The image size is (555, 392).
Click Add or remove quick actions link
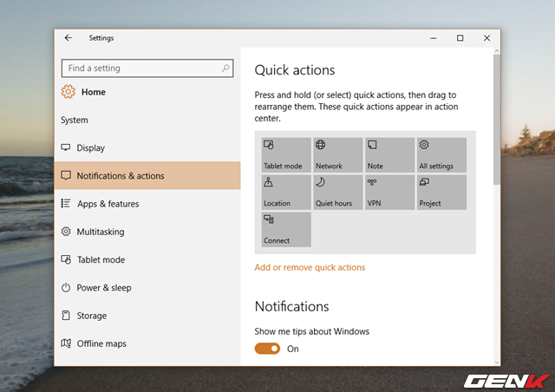click(x=310, y=267)
